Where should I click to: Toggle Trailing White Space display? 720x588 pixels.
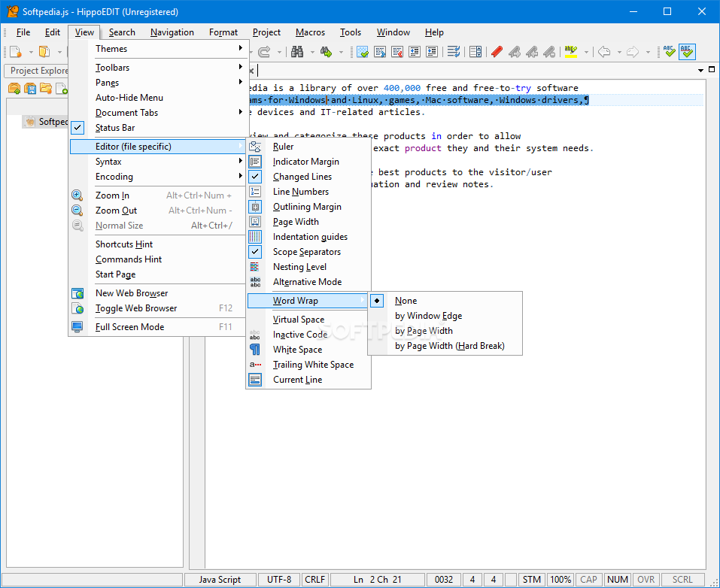pyautogui.click(x=308, y=365)
